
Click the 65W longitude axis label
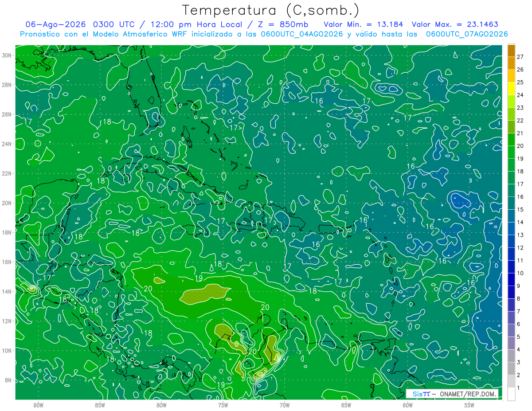coord(346,405)
